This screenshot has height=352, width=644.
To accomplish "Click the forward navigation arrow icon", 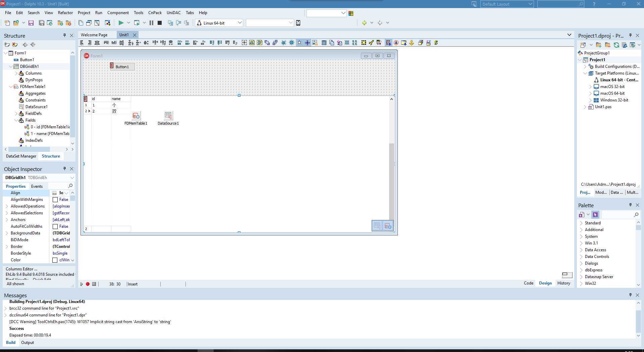I will point(380,23).
